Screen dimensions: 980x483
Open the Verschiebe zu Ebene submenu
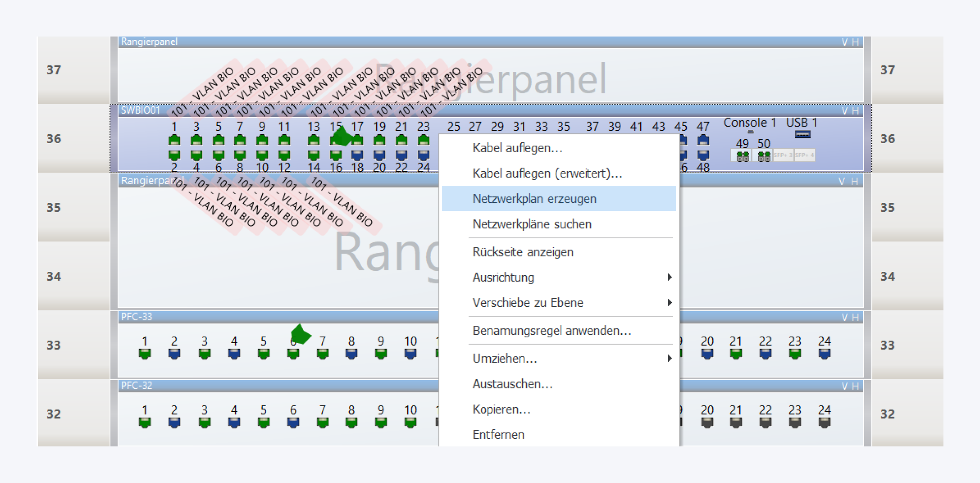click(x=528, y=303)
